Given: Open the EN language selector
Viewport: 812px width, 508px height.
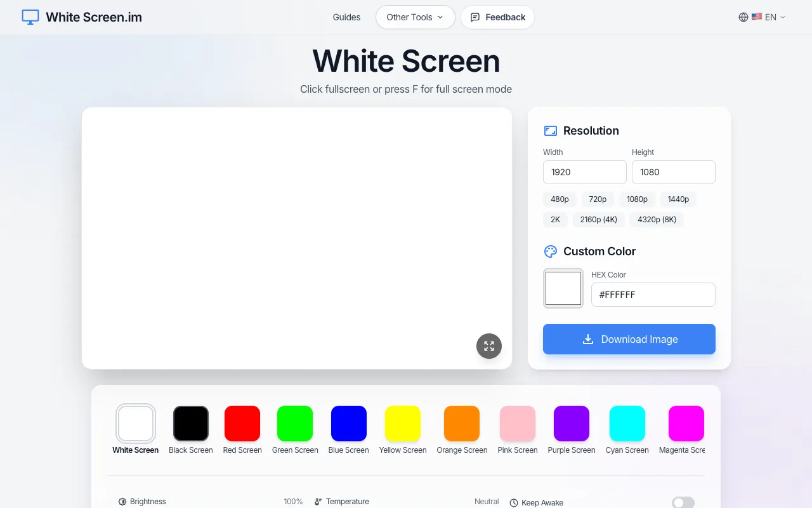Looking at the screenshot, I should (763, 17).
